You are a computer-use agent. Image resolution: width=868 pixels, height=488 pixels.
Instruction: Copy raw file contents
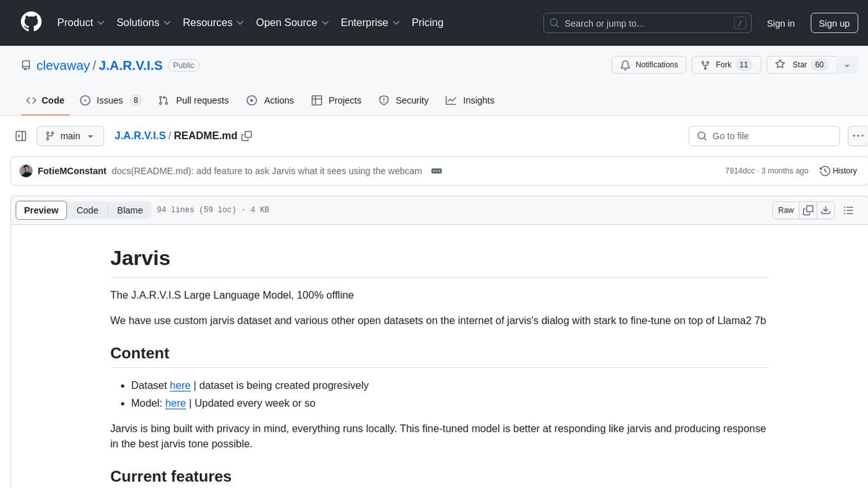[808, 210]
